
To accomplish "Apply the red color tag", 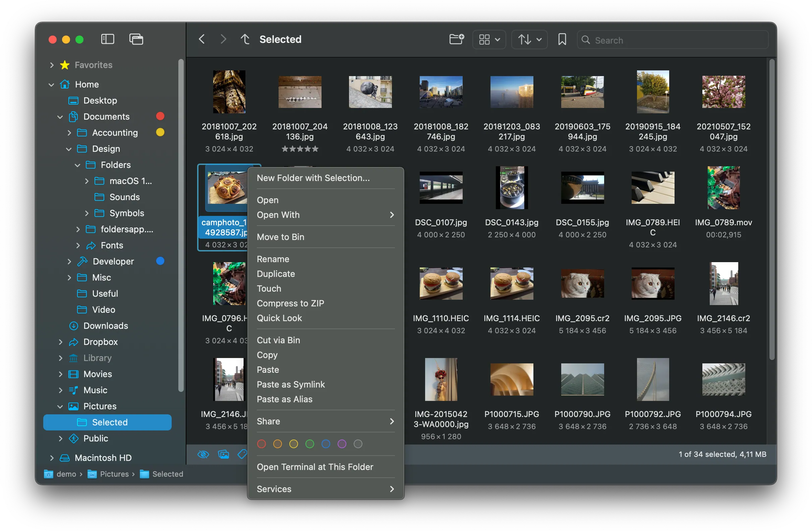I will (x=262, y=444).
